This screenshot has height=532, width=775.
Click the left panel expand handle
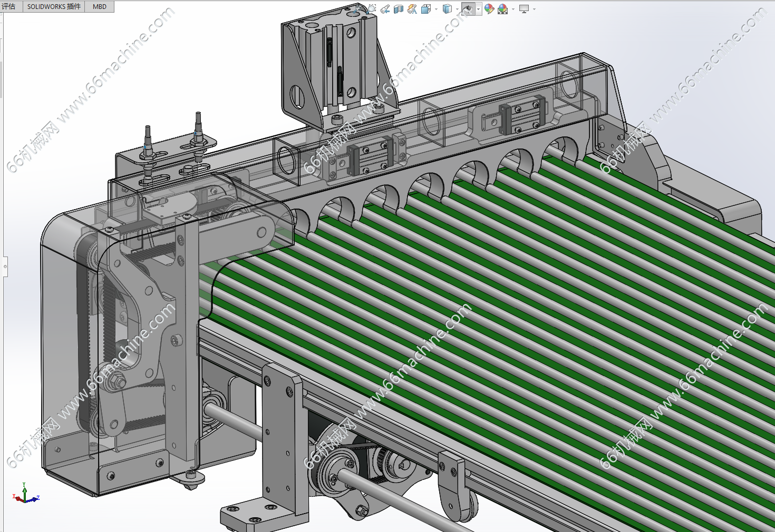tap(5, 267)
